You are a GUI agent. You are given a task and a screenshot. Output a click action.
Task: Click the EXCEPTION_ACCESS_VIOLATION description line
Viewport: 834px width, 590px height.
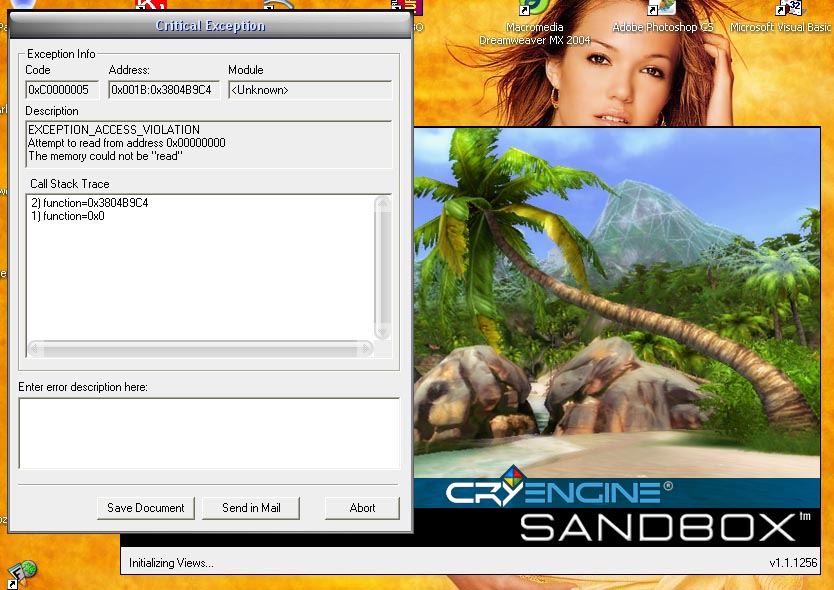click(x=114, y=130)
